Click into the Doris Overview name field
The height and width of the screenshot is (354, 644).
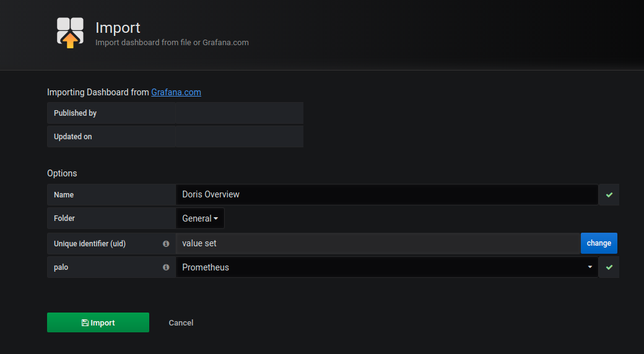386,194
